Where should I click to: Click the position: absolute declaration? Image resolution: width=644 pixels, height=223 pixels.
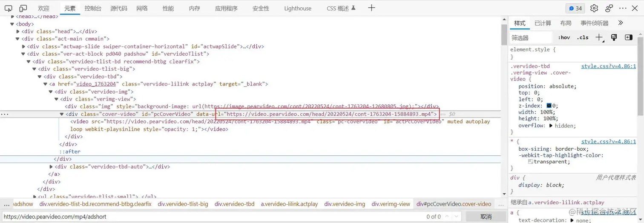pos(547,86)
